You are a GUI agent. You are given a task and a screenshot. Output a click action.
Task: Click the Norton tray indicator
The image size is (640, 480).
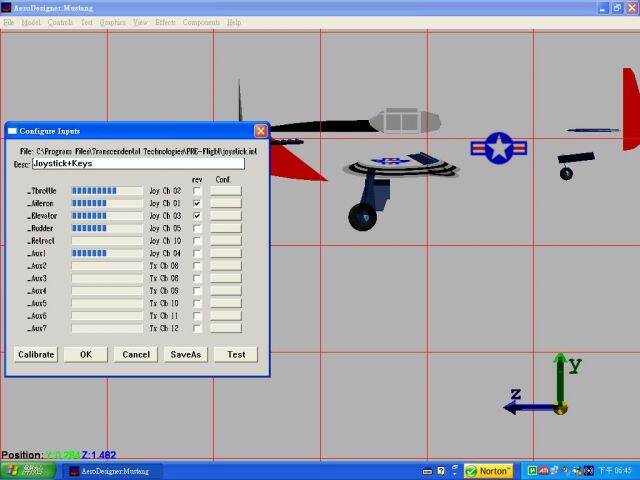coord(489,471)
